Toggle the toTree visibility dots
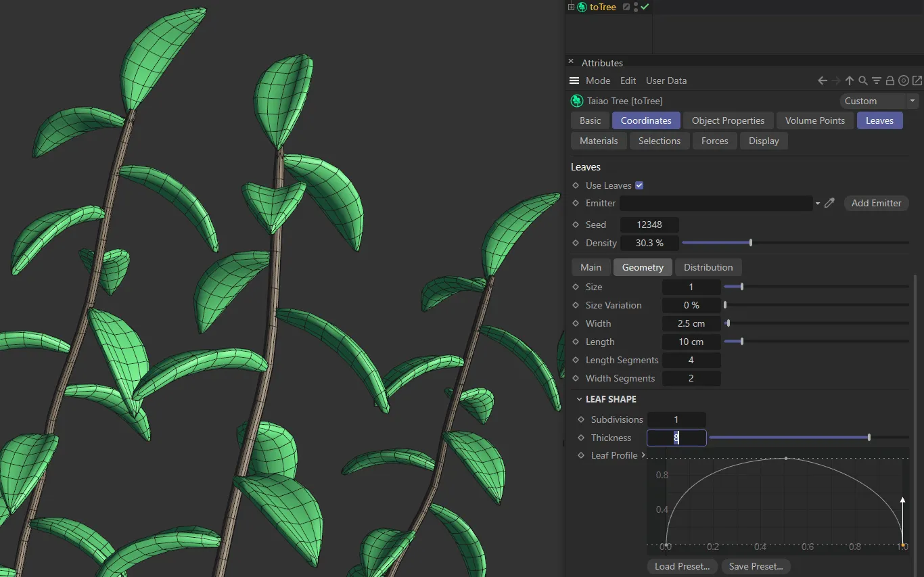The width and height of the screenshot is (924, 577). [636, 7]
